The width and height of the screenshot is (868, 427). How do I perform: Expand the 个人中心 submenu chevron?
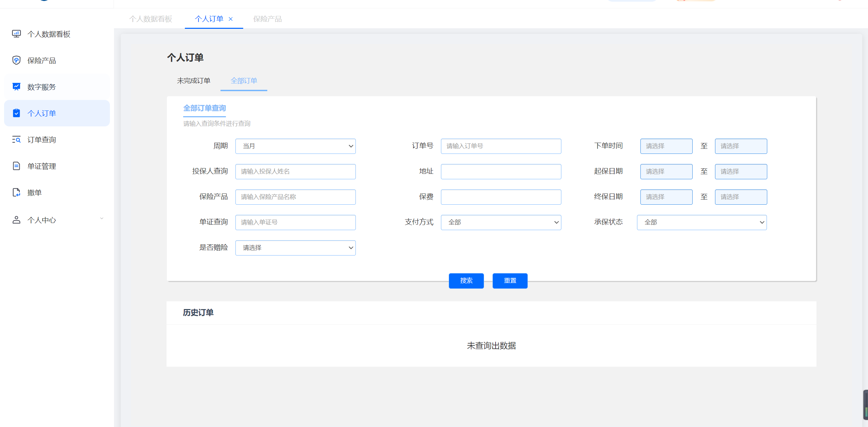[101, 219]
